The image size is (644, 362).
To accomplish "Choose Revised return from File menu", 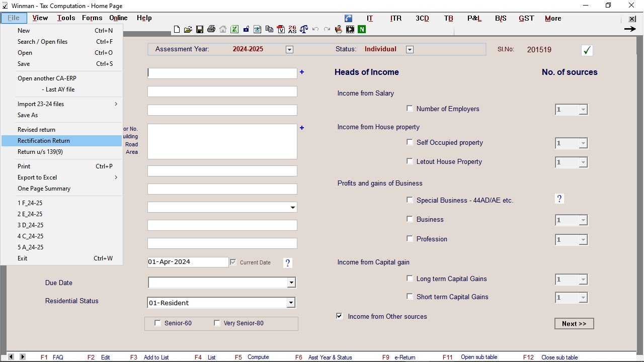I will coord(62,130).
